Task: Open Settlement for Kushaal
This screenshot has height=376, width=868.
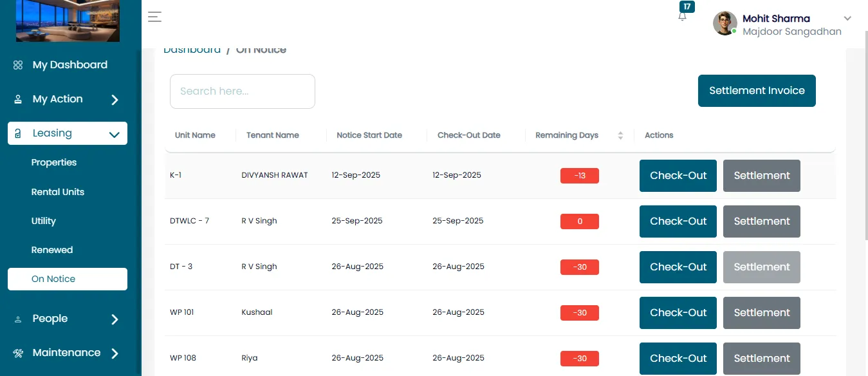Action: pos(762,313)
